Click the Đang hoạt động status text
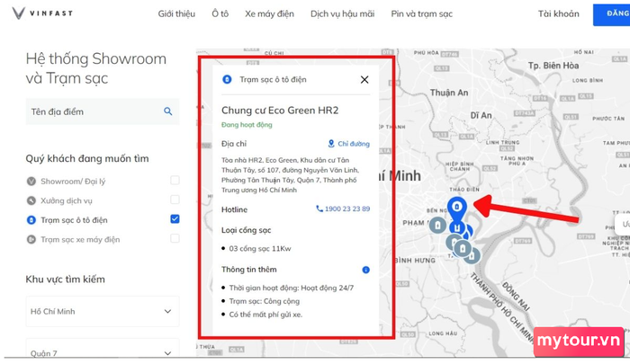The image size is (630, 364). pyautogui.click(x=247, y=125)
